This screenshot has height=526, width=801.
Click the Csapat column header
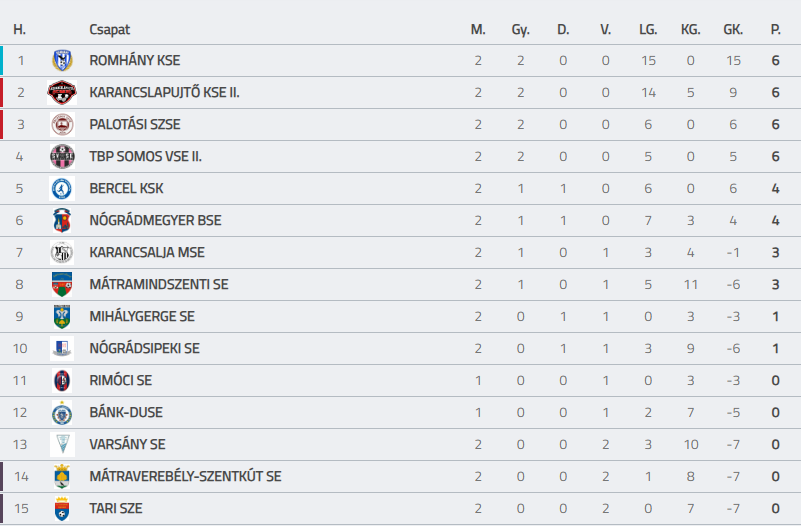[110, 30]
